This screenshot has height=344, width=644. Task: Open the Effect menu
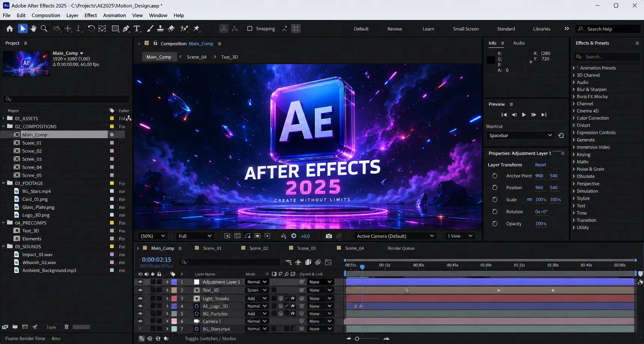[91, 15]
